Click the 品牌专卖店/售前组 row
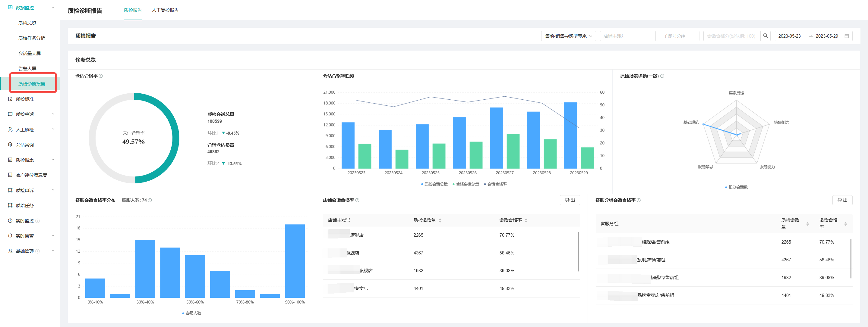The image size is (868, 327). point(724,295)
